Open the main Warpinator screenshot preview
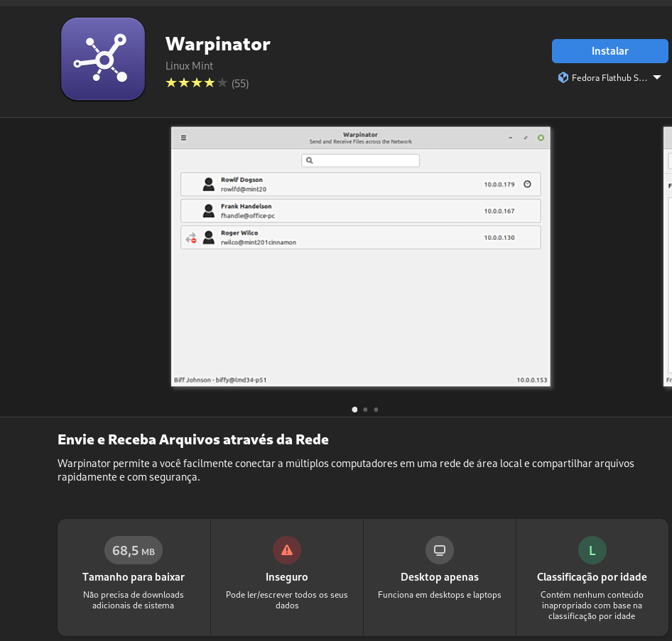The width and height of the screenshot is (672, 641). pos(360,256)
